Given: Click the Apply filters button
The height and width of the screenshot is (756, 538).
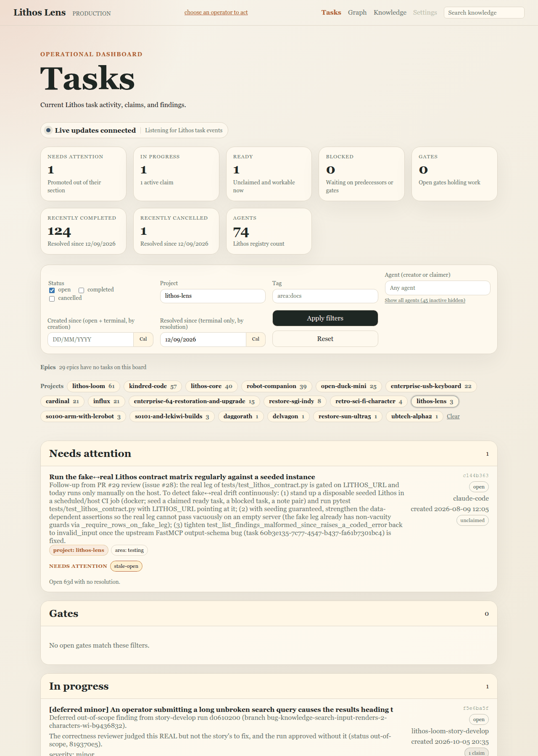Looking at the screenshot, I should (x=325, y=318).
